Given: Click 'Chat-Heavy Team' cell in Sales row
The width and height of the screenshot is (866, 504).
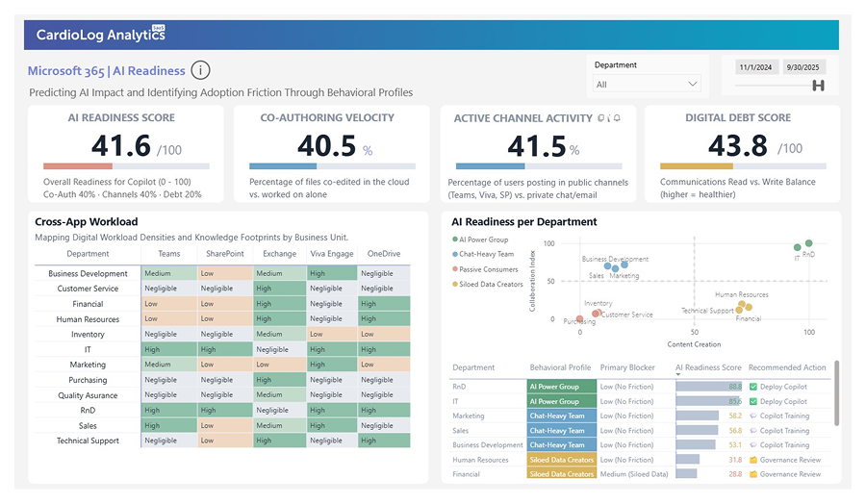Looking at the screenshot, I should [x=562, y=431].
